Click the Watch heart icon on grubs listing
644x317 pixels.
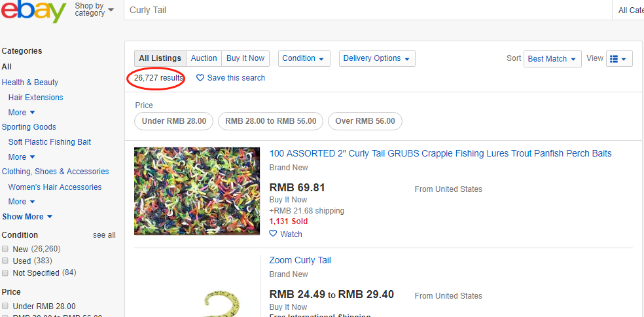pyautogui.click(x=273, y=234)
